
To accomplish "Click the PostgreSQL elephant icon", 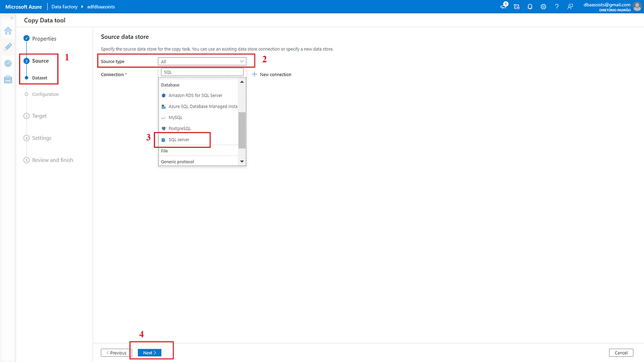I will [164, 129].
